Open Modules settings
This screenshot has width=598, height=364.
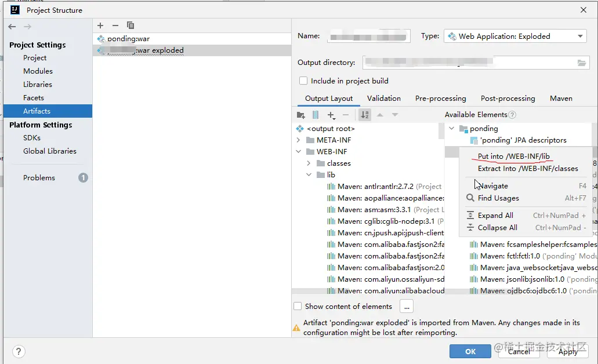38,71
